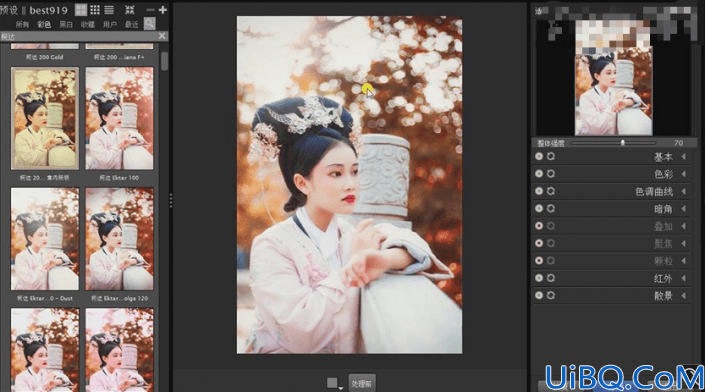Enable the 聚焦 panel
The width and height of the screenshot is (705, 392).
(x=539, y=243)
